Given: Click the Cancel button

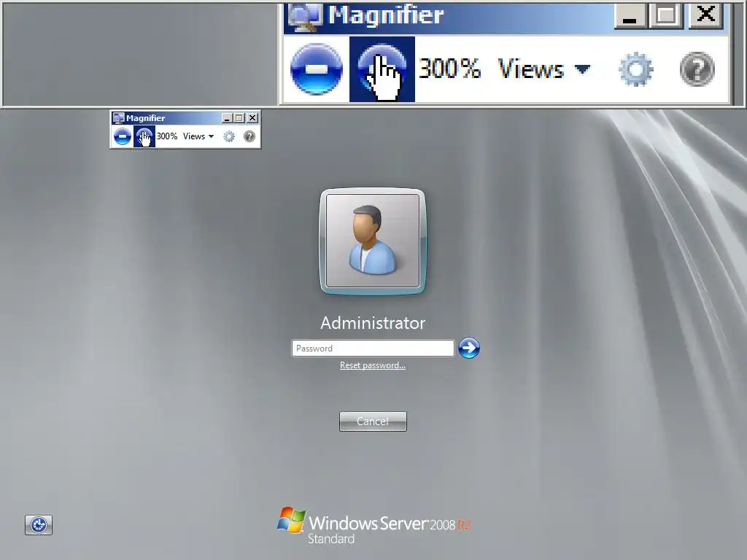Looking at the screenshot, I should pyautogui.click(x=373, y=421).
